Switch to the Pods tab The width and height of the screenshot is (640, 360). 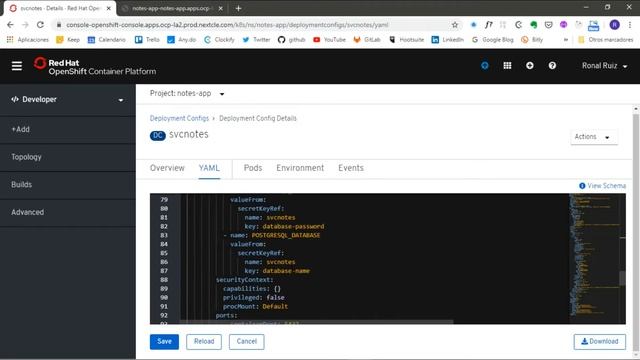click(253, 168)
